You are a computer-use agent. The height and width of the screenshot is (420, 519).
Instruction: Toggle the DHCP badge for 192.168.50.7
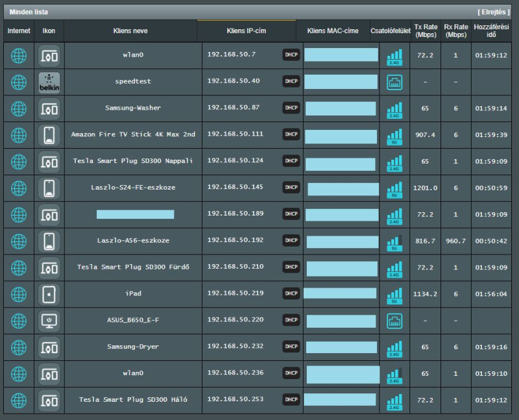pos(291,55)
